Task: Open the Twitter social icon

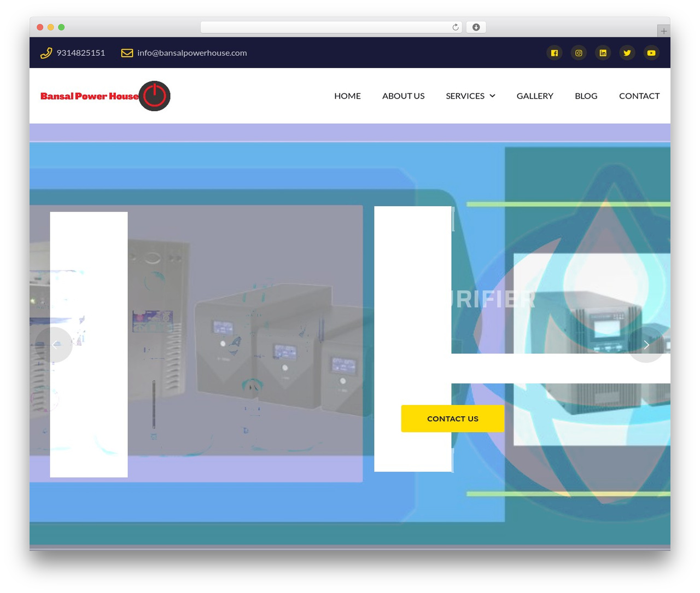Action: pos(627,53)
